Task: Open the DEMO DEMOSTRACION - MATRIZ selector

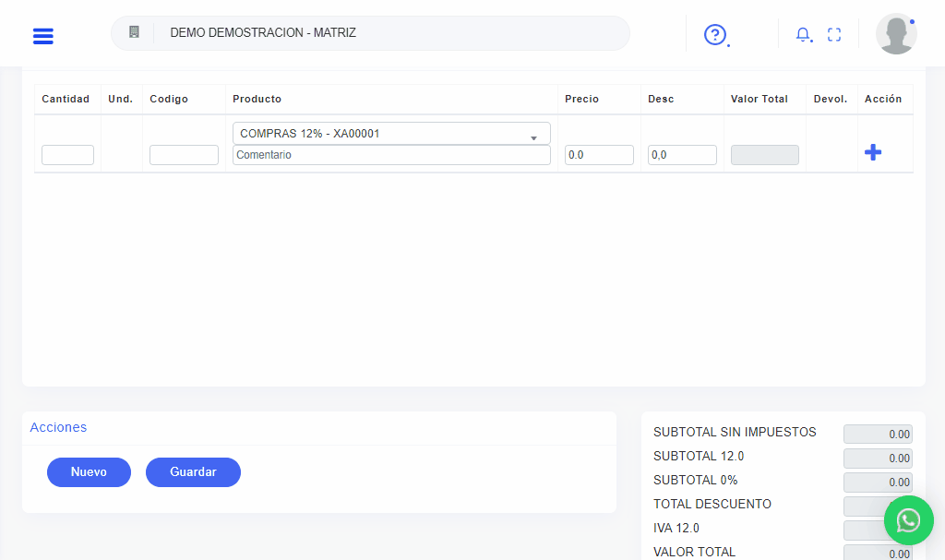Action: click(x=388, y=32)
